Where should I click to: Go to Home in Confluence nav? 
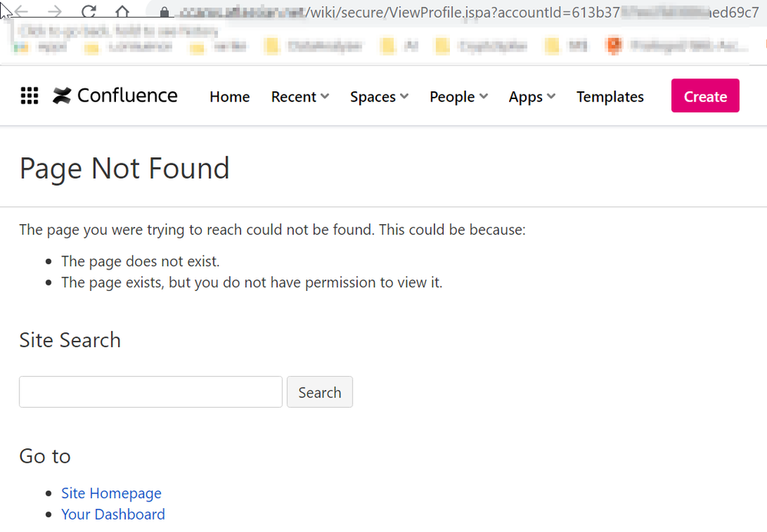[x=230, y=97]
